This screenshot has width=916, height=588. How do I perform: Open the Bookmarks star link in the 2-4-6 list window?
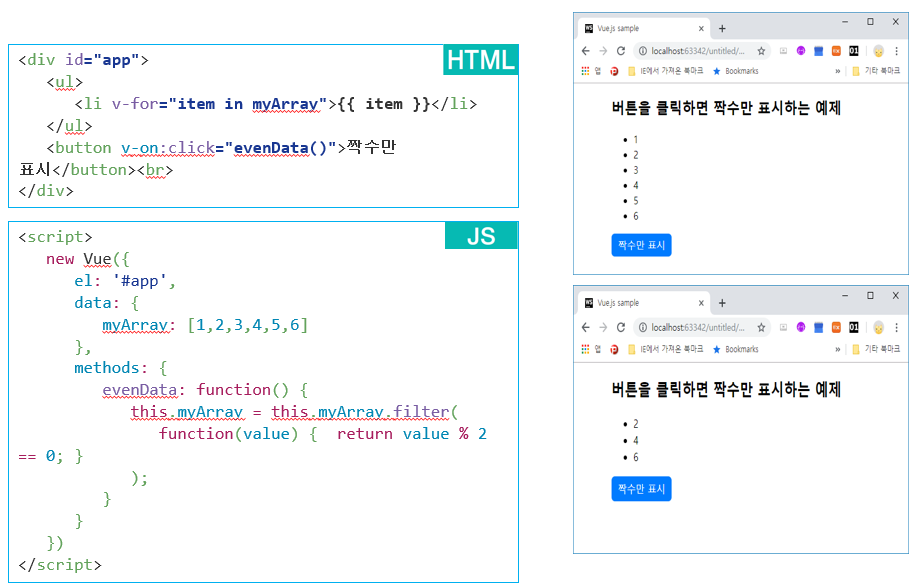(x=735, y=349)
